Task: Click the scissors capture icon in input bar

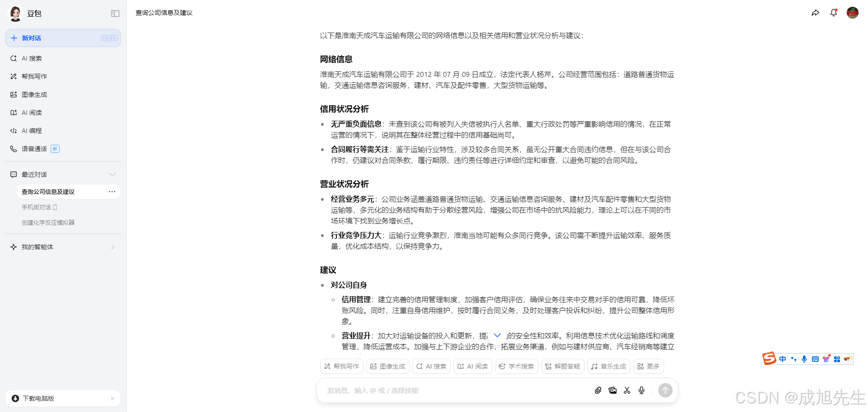Action: (x=627, y=390)
